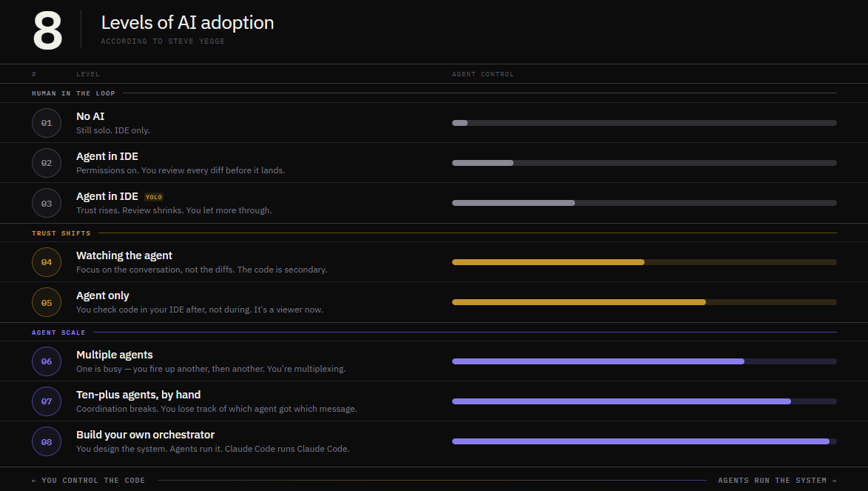Click the purple 06 circle badge

pos(47,361)
